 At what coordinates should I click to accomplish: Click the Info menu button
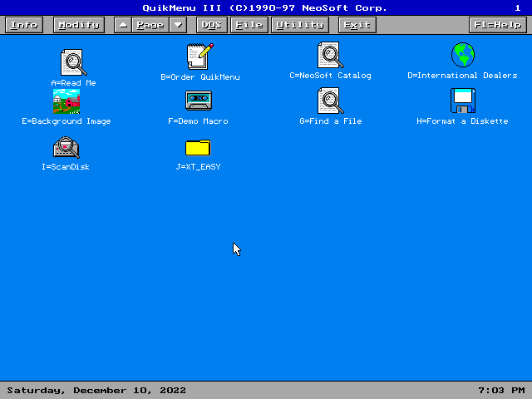[x=24, y=25]
